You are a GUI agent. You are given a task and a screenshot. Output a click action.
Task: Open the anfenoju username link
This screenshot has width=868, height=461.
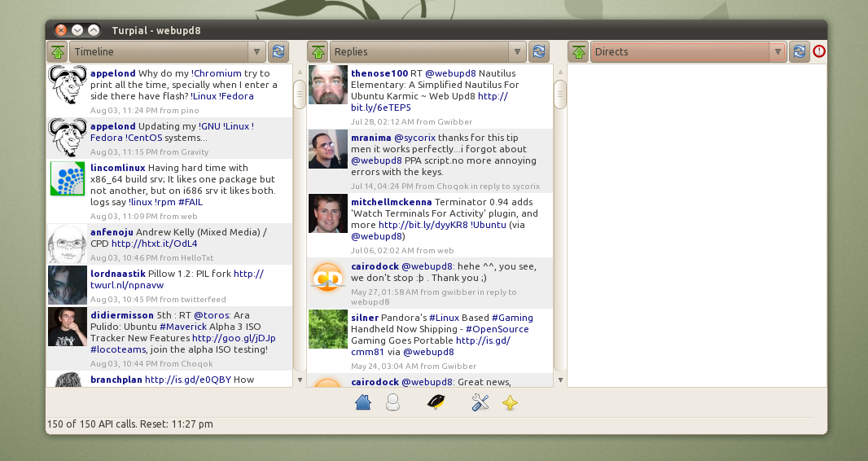pyautogui.click(x=112, y=232)
